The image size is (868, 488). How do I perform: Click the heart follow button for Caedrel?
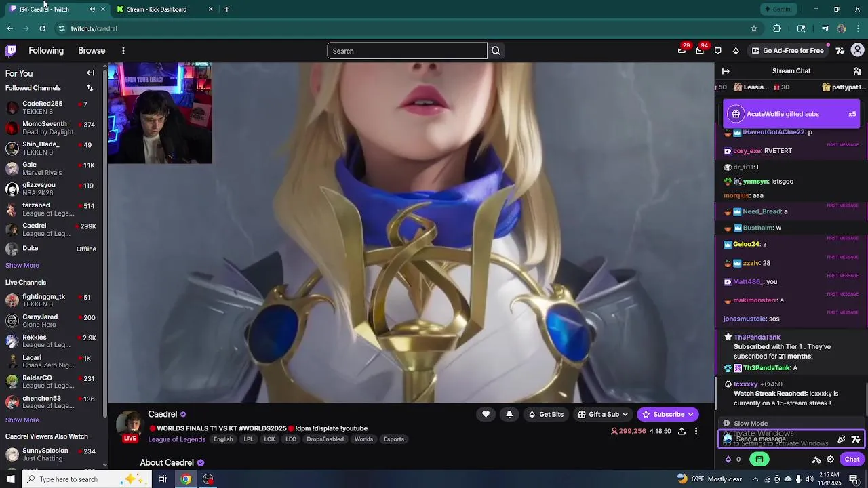click(486, 414)
